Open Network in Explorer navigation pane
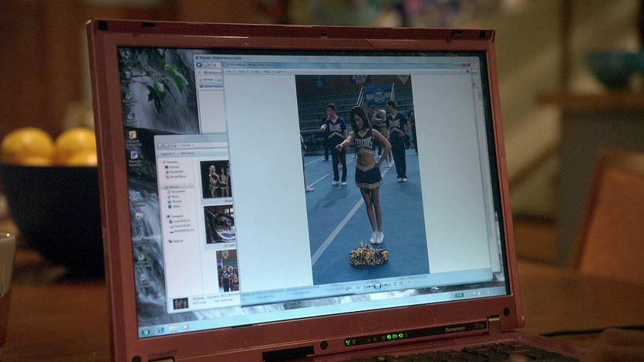 click(x=177, y=241)
